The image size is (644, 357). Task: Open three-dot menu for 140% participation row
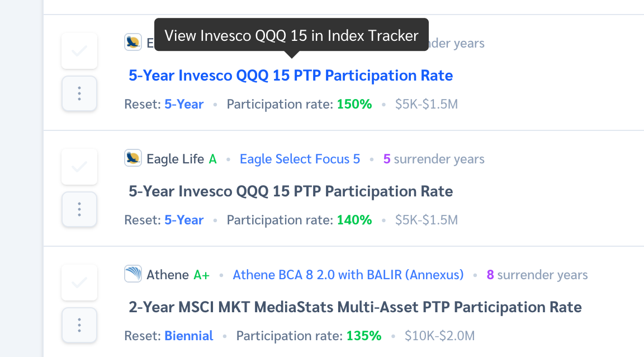pos(79,209)
